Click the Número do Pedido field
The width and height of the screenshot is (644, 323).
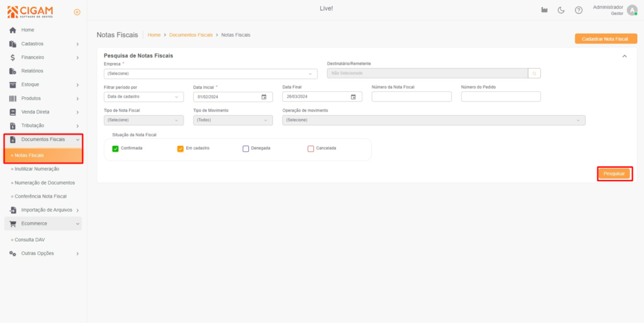click(x=501, y=96)
